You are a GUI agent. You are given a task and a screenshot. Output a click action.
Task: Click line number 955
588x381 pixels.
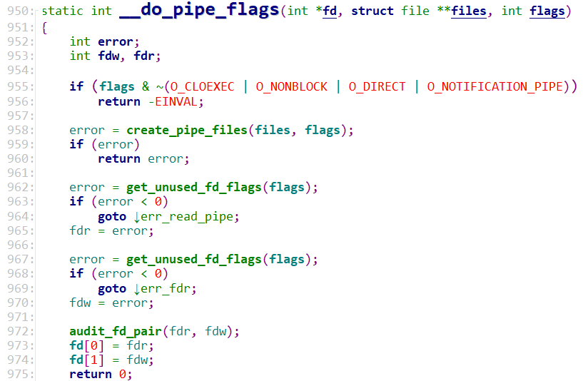pyautogui.click(x=18, y=86)
